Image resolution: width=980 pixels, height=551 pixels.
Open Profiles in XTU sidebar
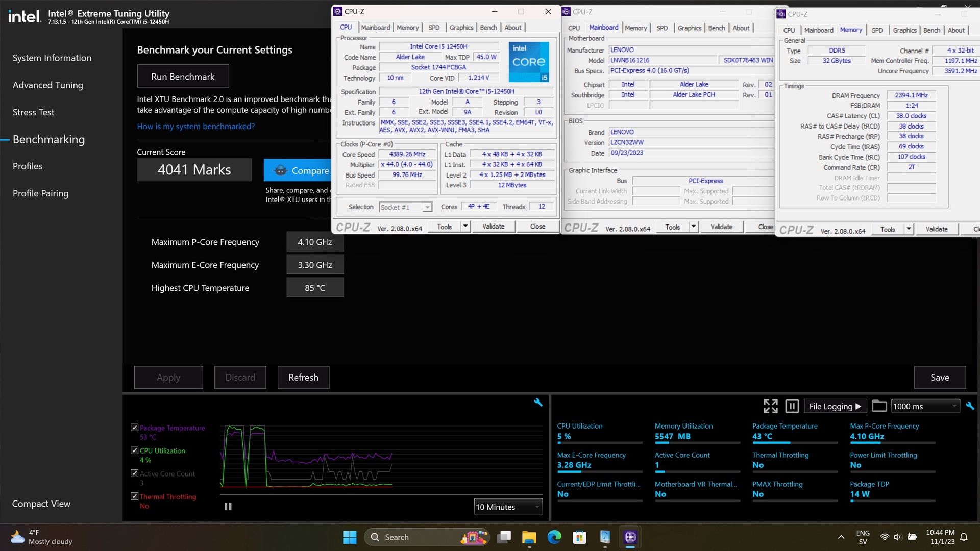tap(28, 166)
